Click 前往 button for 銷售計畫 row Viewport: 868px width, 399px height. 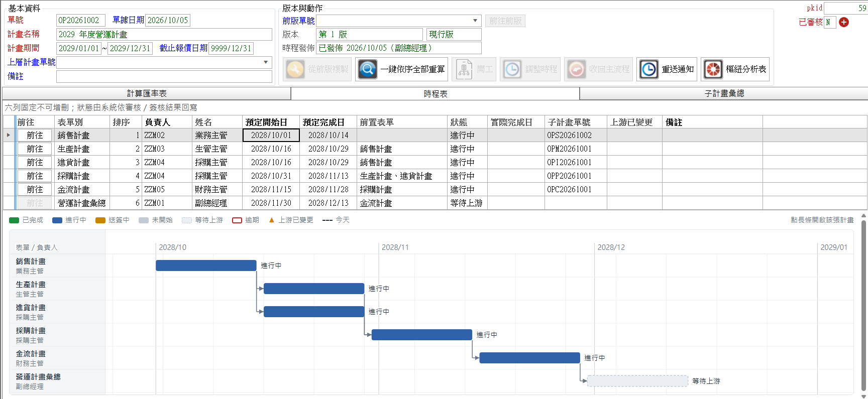(x=35, y=136)
